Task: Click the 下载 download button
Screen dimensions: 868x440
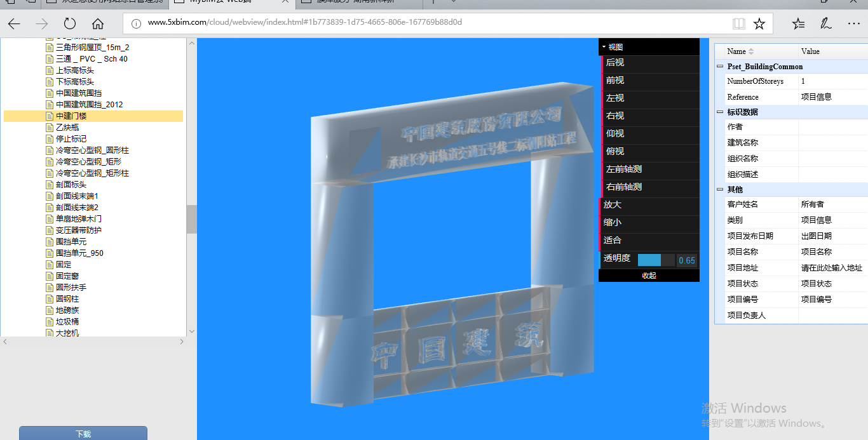Action: click(83, 434)
